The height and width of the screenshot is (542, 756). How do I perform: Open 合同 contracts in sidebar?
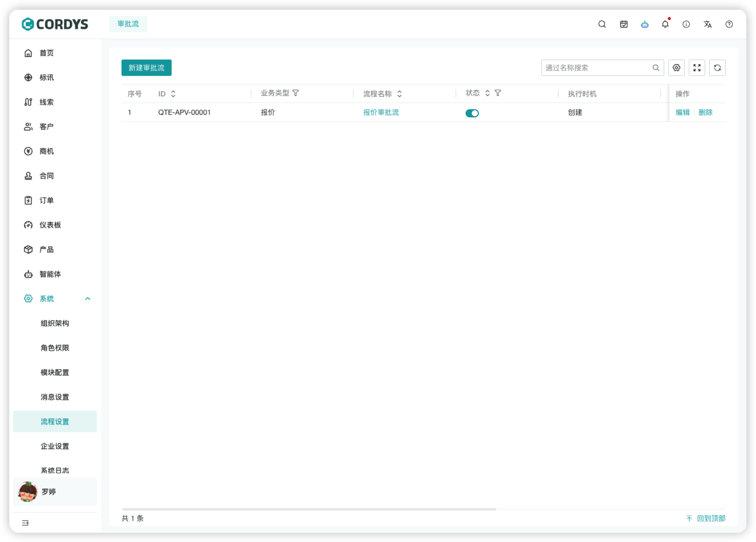(55, 176)
